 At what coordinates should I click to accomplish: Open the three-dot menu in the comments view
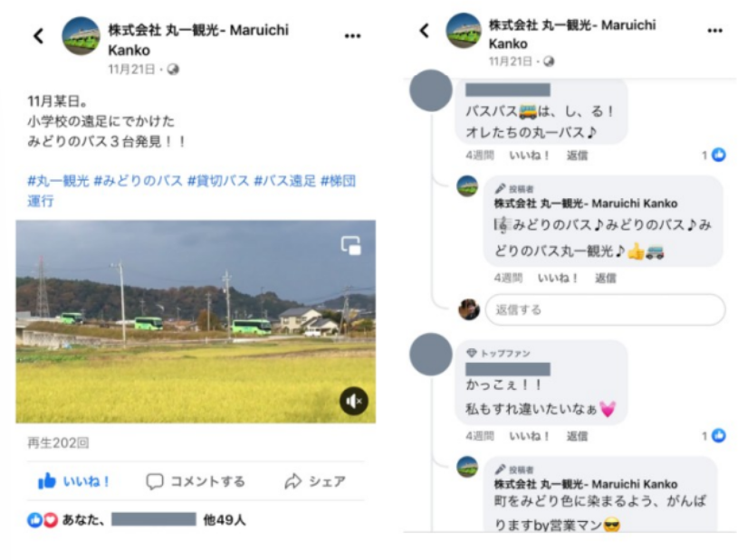[714, 31]
